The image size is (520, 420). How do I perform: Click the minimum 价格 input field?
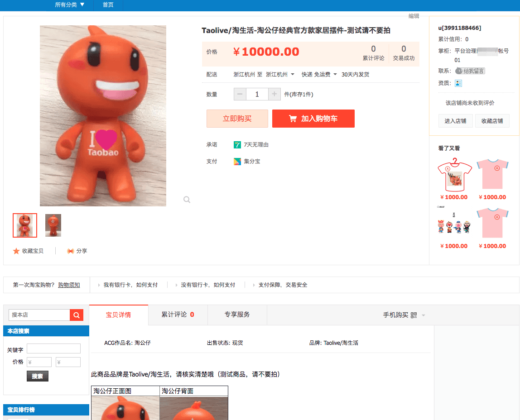coord(39,362)
